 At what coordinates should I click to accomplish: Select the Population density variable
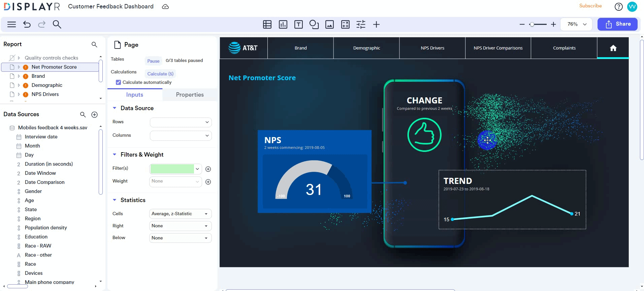(x=46, y=228)
